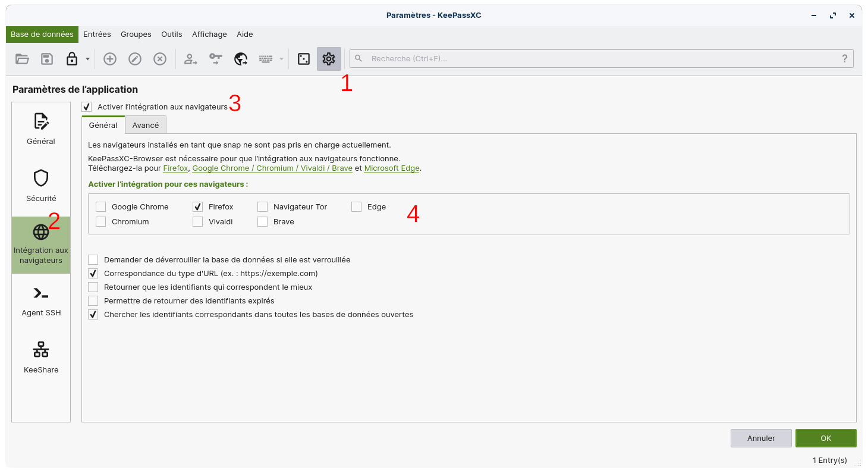Click the password generator dice icon
This screenshot has height=473, width=868.
coord(304,58)
